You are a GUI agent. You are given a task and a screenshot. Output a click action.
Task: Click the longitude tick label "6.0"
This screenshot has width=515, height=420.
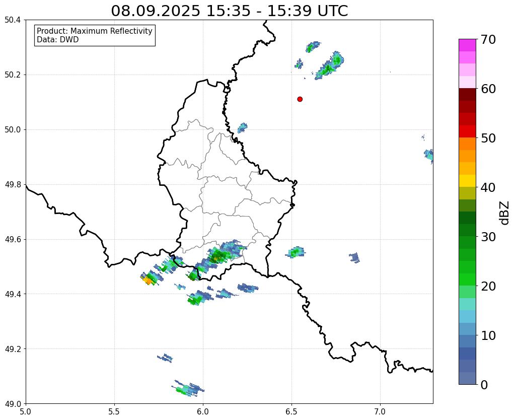(203, 411)
